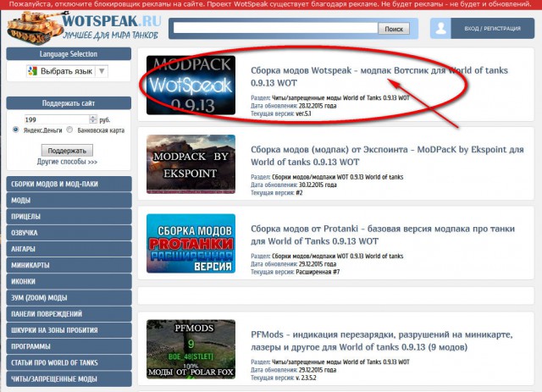Click the Поддержать сайт panel header
542x392 pixels.
(69, 103)
